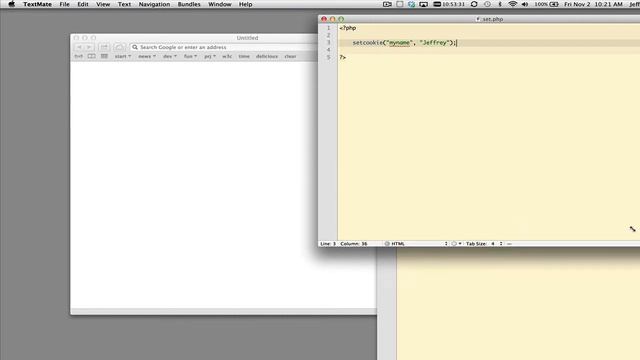
Task: Click the ?> closing tag
Action: click(342, 58)
